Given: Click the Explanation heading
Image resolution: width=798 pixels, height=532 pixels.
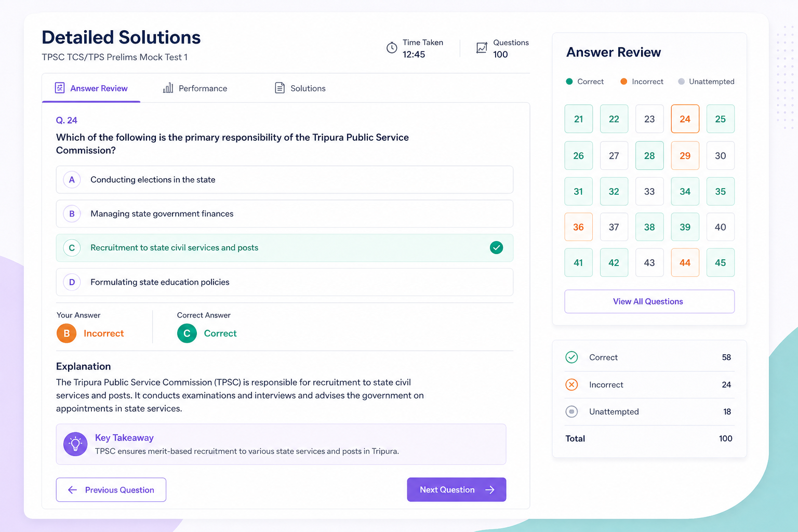Looking at the screenshot, I should click(x=84, y=366).
